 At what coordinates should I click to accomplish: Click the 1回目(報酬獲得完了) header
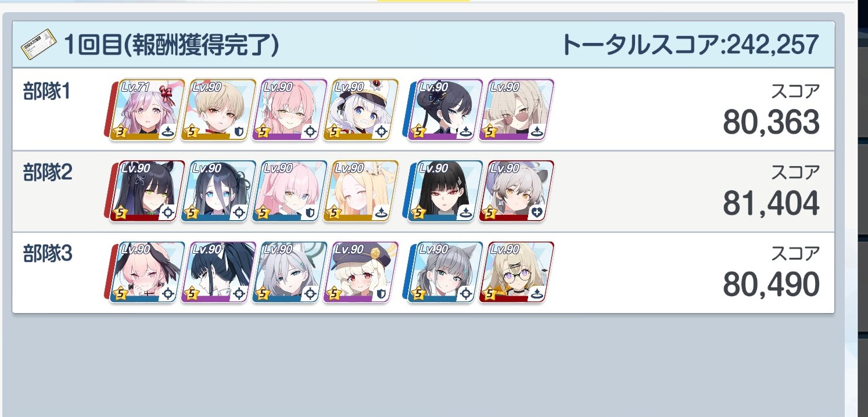[171, 45]
